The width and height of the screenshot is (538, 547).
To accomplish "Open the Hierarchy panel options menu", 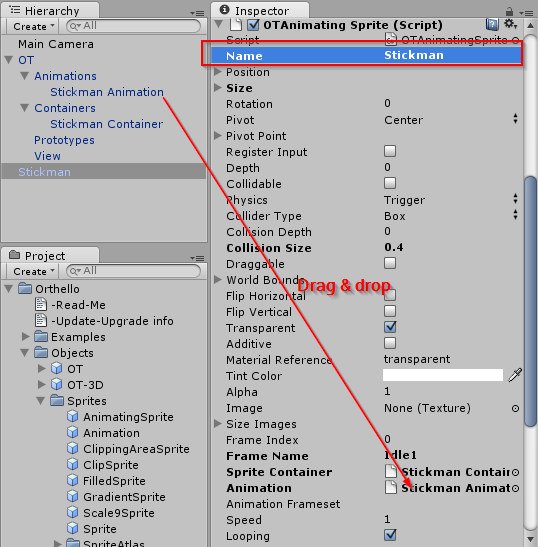I will (x=197, y=13).
